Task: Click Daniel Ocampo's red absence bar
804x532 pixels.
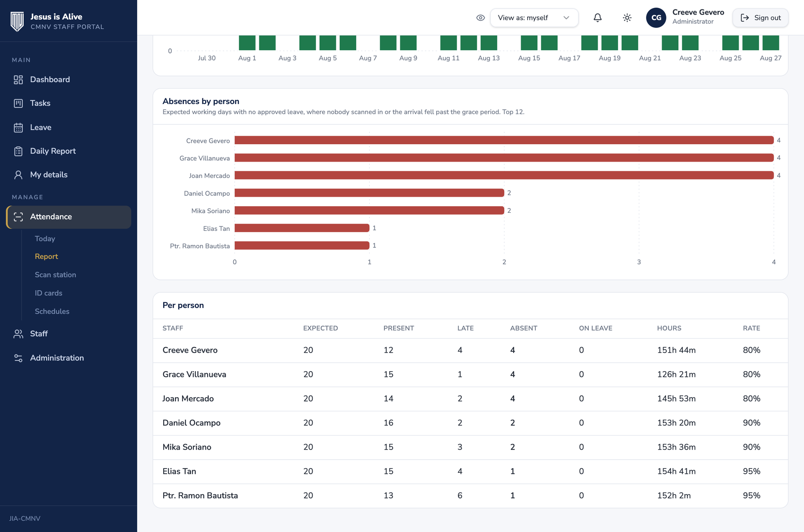Action: pyautogui.click(x=369, y=193)
